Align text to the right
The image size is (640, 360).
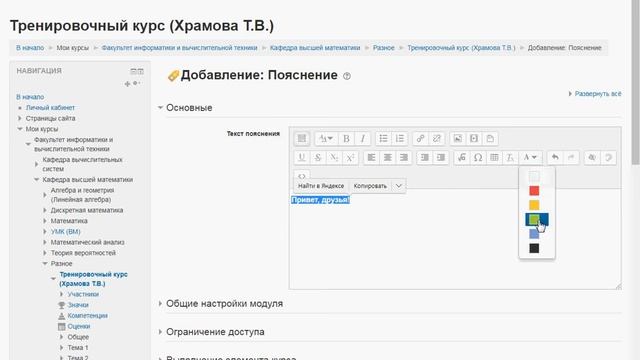tap(404, 158)
